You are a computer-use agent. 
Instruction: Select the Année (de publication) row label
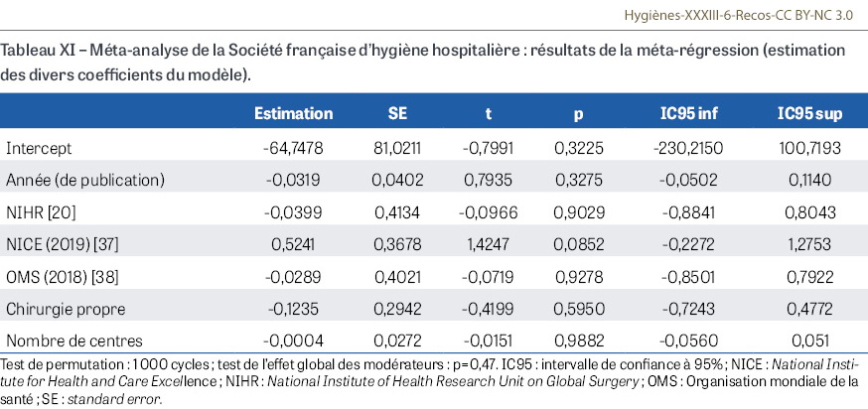(84, 180)
